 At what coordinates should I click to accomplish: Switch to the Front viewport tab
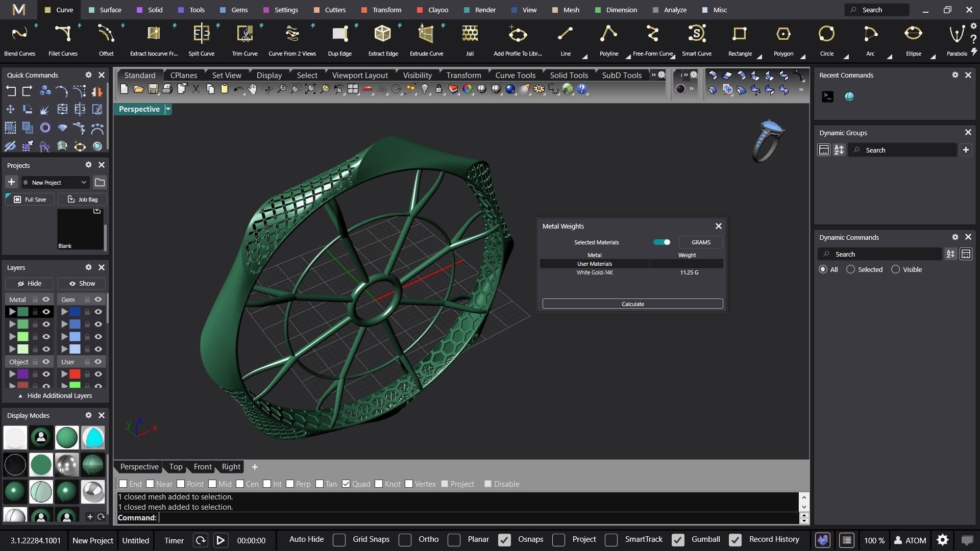(203, 467)
